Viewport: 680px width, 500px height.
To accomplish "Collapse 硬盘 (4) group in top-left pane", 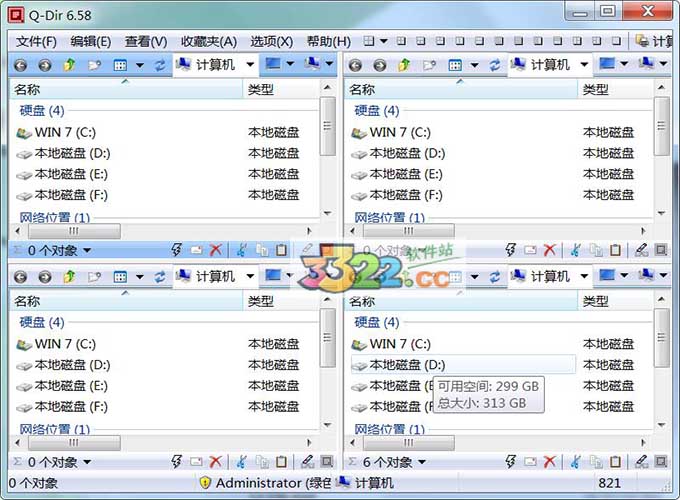I will coord(42,111).
